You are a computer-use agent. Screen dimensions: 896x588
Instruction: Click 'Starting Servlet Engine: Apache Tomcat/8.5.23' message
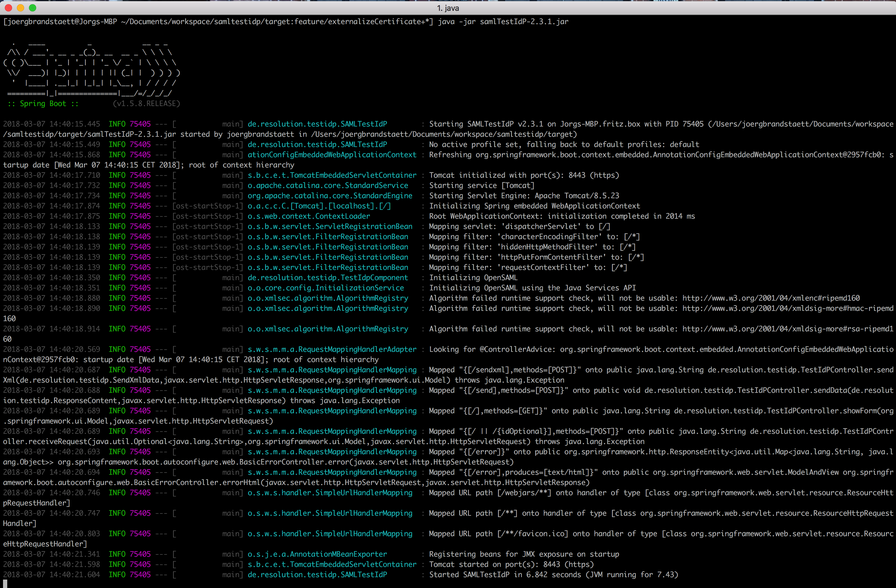(x=524, y=195)
